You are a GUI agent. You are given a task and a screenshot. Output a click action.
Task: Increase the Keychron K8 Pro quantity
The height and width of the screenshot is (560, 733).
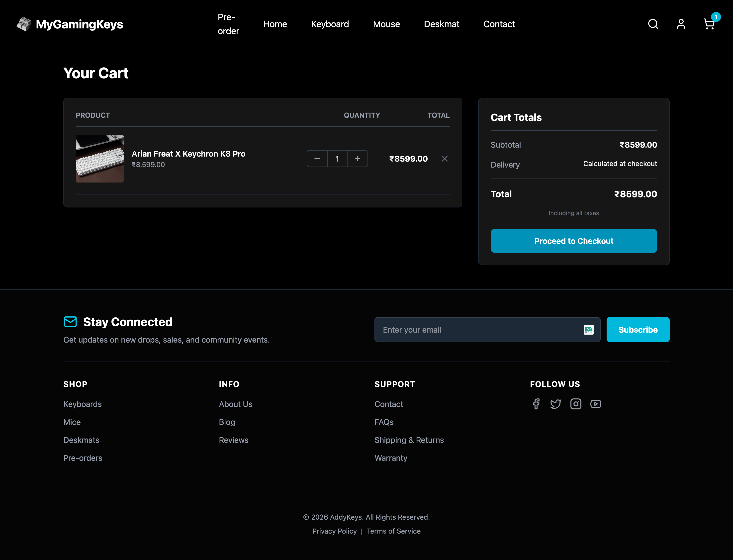(357, 159)
